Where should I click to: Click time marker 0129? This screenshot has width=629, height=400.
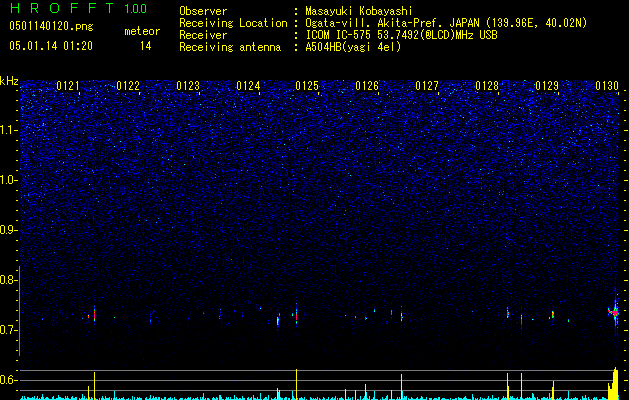tap(547, 86)
